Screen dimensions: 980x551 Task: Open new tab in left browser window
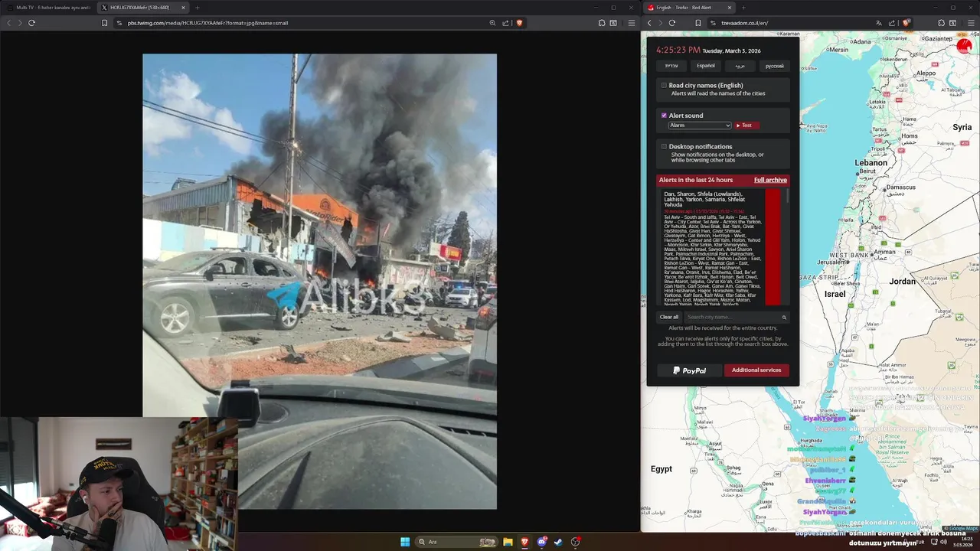point(197,8)
